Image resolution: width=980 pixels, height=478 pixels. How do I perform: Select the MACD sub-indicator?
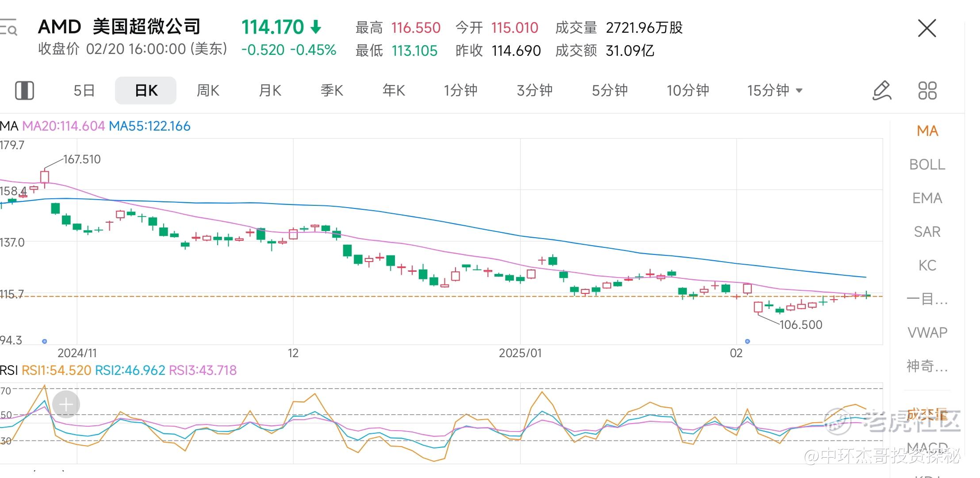coord(927,448)
